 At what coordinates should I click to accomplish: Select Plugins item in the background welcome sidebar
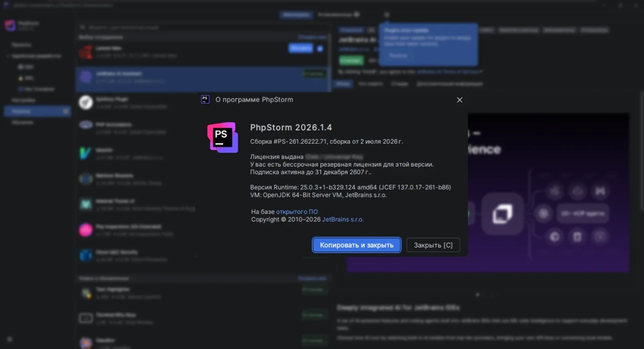pos(38,111)
